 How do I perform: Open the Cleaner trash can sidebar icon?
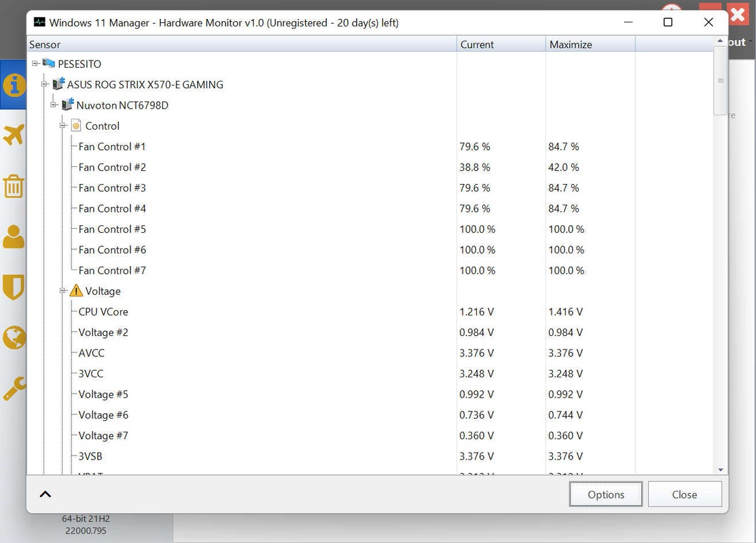coord(14,186)
